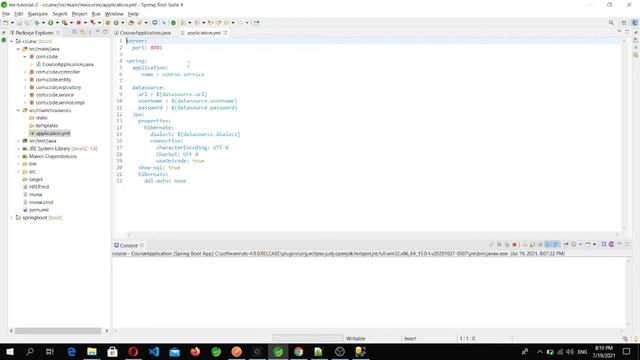Image resolution: width=640 pixels, height=360 pixels.
Task: Expand the springboot project
Action: [12, 218]
